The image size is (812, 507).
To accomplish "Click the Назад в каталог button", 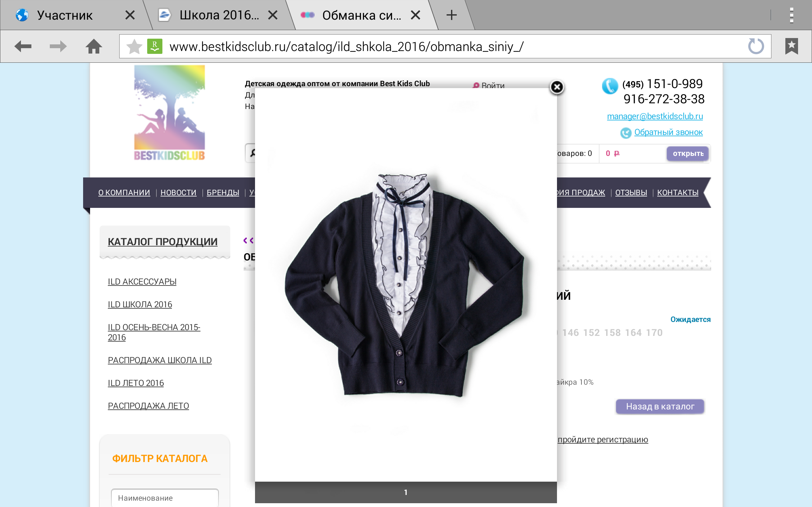I will pyautogui.click(x=660, y=407).
